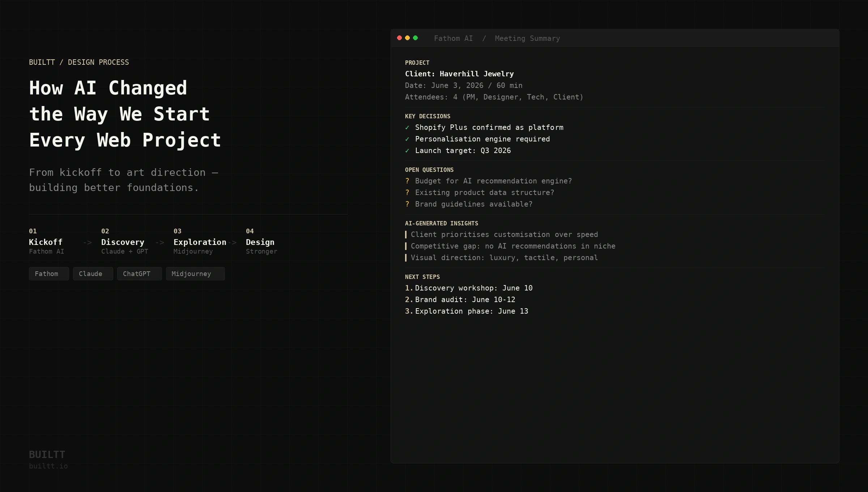
Task: Select "Meeting Summary" in the window title bar
Action: coord(527,38)
